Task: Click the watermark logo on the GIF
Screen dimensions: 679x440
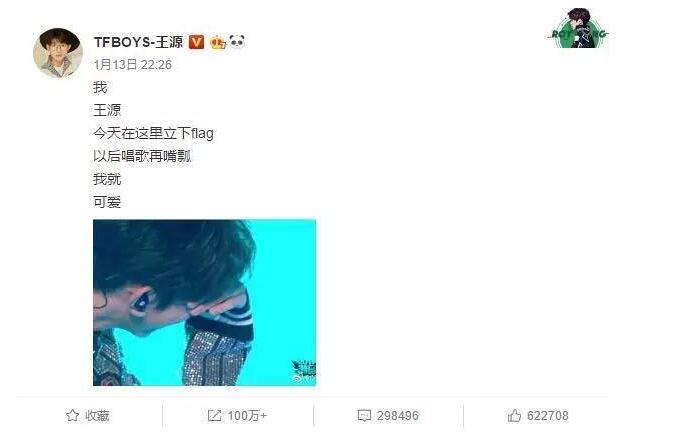Action: 303,372
